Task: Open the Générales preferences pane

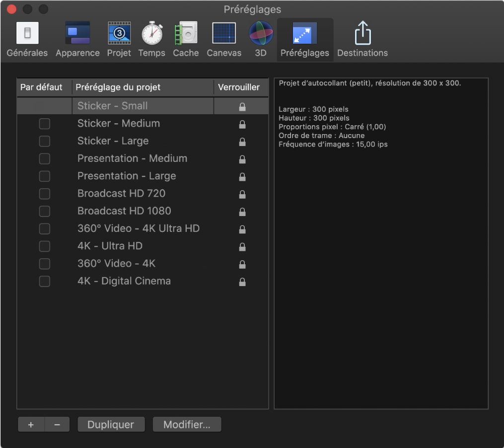Action: point(27,40)
